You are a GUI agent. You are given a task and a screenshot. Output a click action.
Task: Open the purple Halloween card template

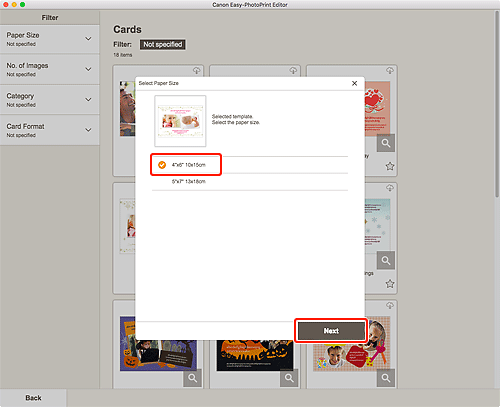(x=158, y=355)
